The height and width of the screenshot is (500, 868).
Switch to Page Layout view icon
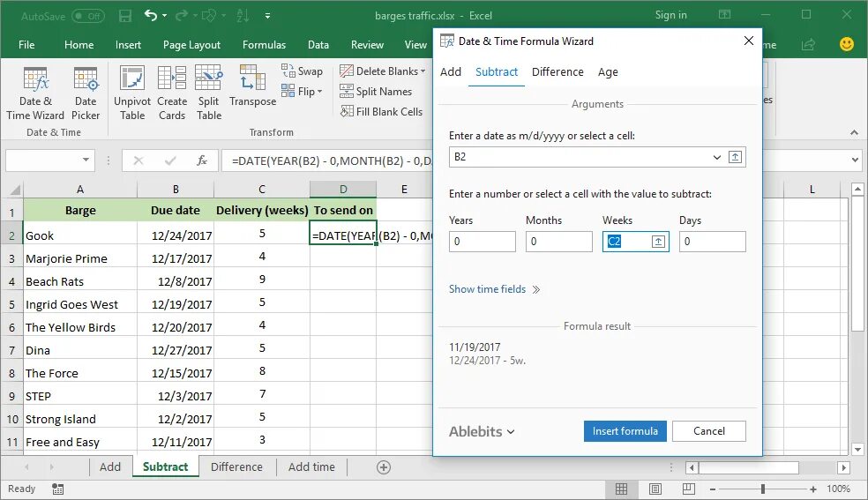655,489
